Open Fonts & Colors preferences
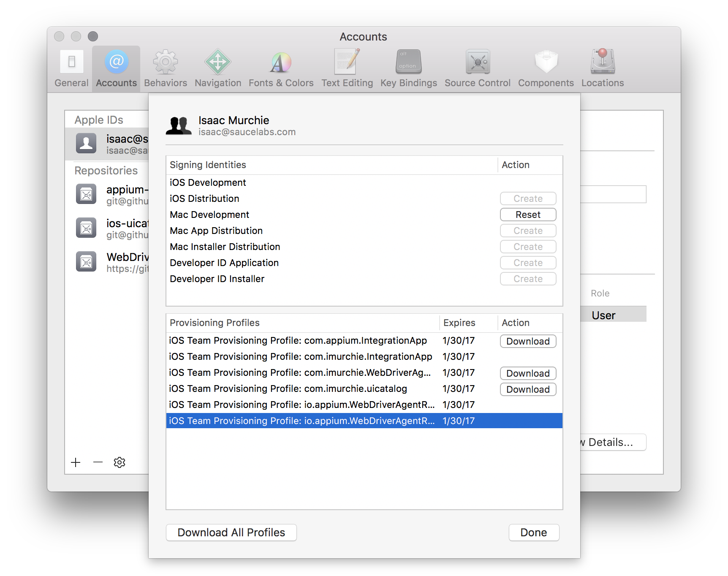 point(280,68)
